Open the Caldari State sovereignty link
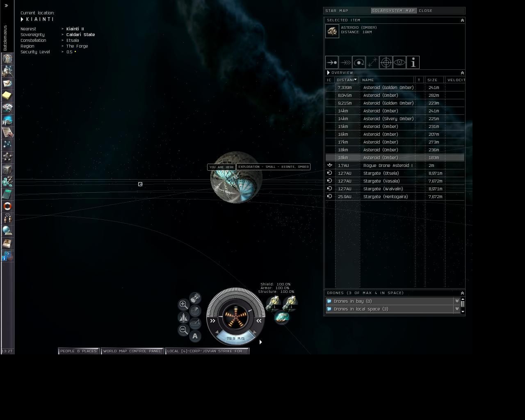This screenshot has width=525, height=420. (80, 35)
